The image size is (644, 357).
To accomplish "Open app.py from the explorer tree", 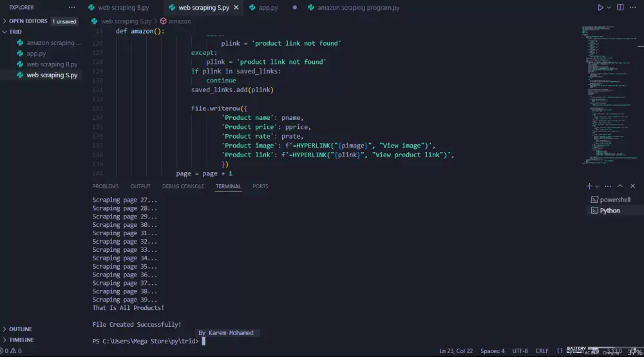I will tap(36, 53).
